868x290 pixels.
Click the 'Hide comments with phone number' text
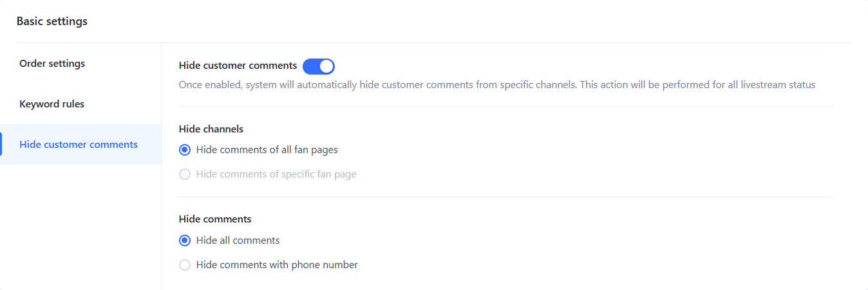point(277,265)
